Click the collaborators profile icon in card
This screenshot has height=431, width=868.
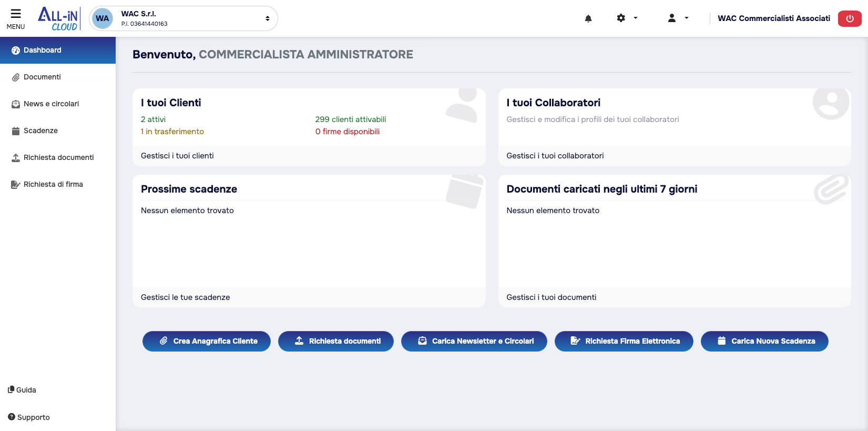click(830, 102)
